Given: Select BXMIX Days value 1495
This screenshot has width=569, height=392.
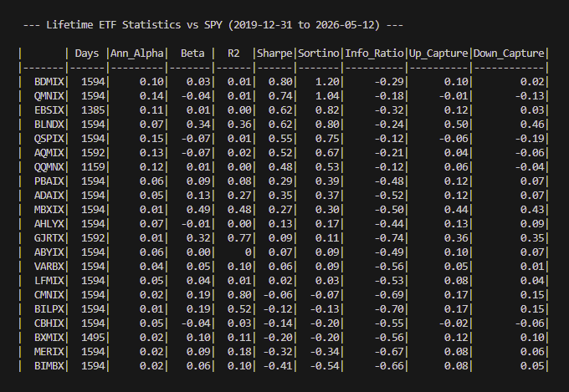Looking at the screenshot, I should (93, 337).
